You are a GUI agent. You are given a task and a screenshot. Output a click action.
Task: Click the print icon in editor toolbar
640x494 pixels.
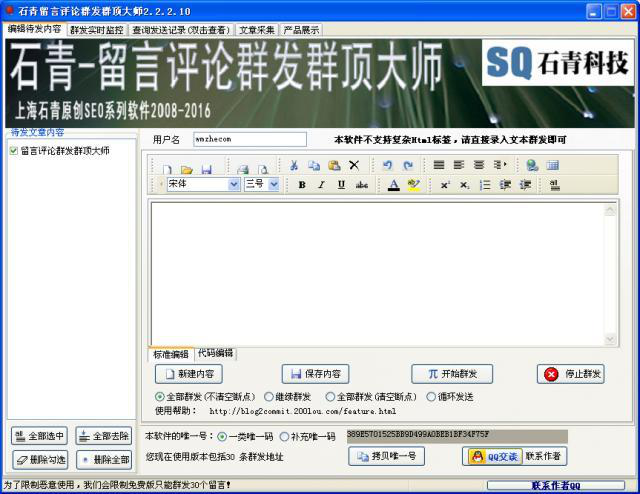point(243,169)
